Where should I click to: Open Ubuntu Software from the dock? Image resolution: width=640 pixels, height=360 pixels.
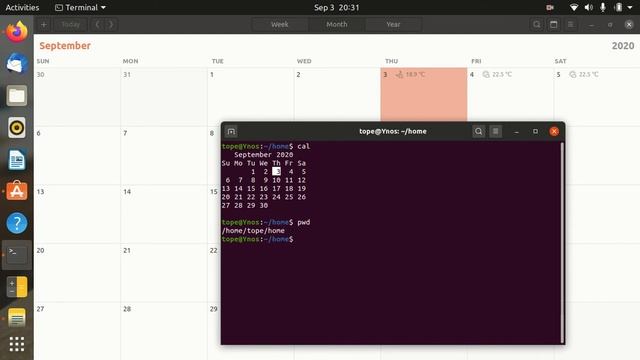point(17,191)
